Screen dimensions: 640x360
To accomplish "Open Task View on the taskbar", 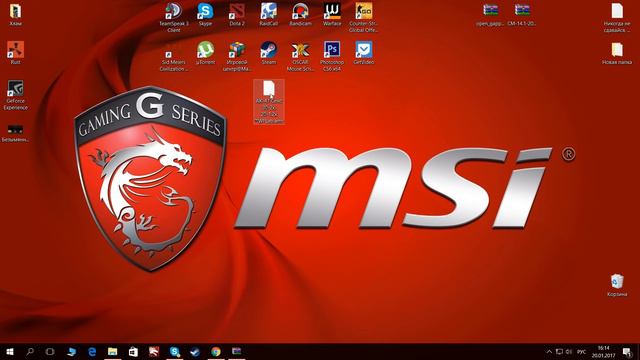I will 50,351.
